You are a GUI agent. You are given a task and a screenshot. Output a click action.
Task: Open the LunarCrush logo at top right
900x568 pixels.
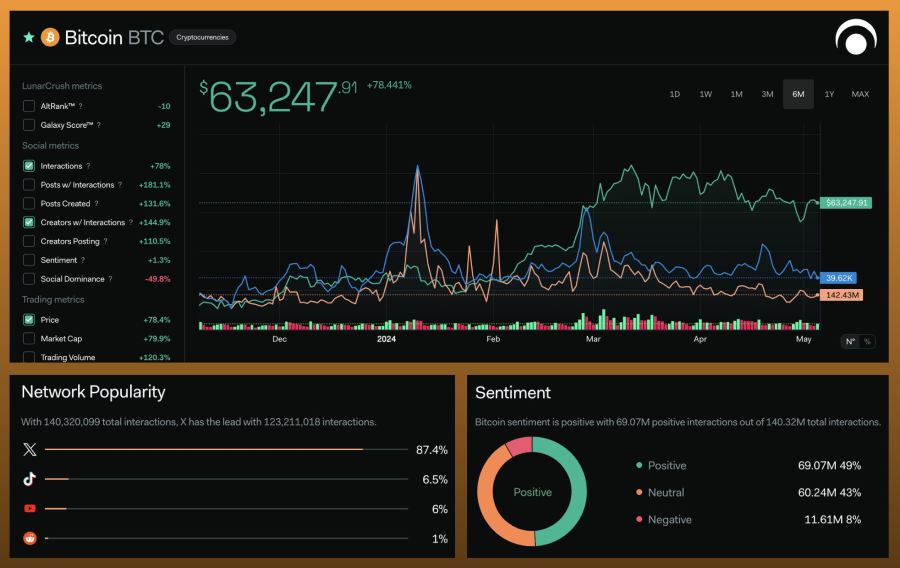pos(856,37)
